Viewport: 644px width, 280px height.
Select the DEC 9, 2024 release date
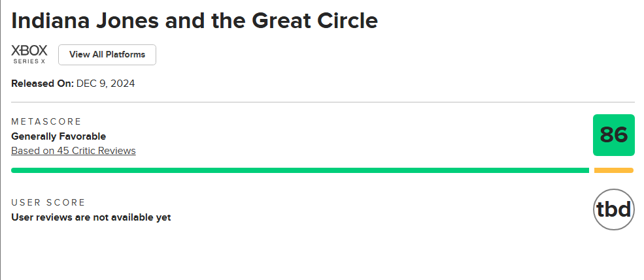point(105,84)
